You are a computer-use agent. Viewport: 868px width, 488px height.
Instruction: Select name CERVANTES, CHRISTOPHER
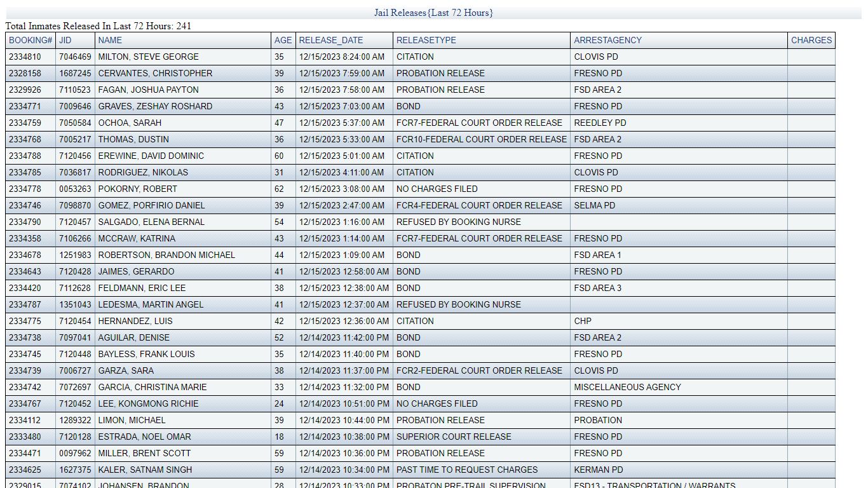[x=155, y=73]
